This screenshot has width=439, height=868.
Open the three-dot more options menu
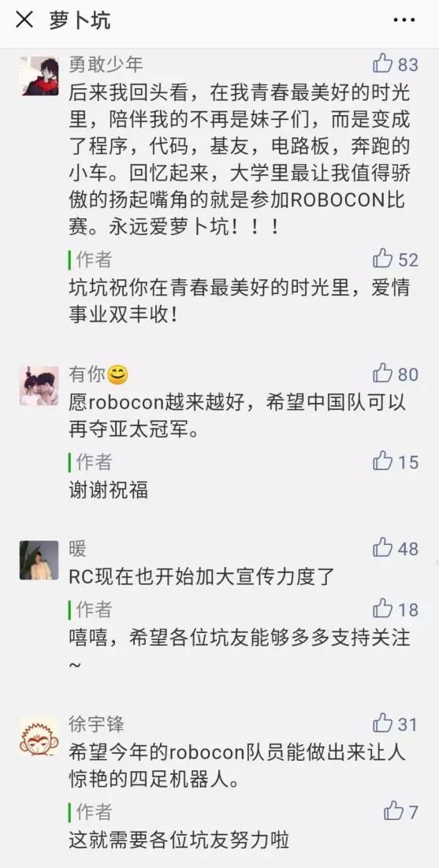click(404, 20)
